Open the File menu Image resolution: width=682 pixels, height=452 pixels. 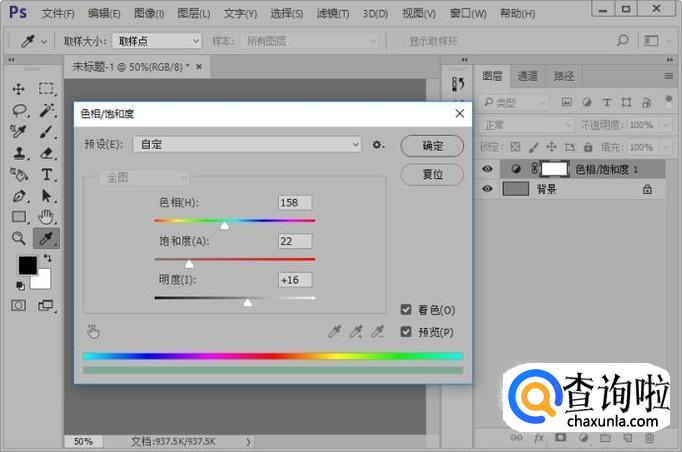[58, 13]
